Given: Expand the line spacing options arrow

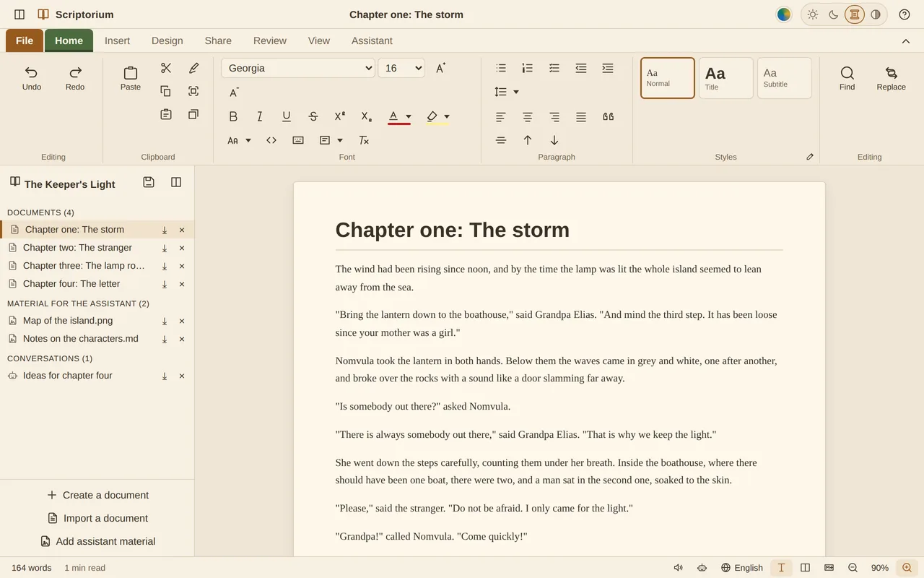Looking at the screenshot, I should point(516,92).
